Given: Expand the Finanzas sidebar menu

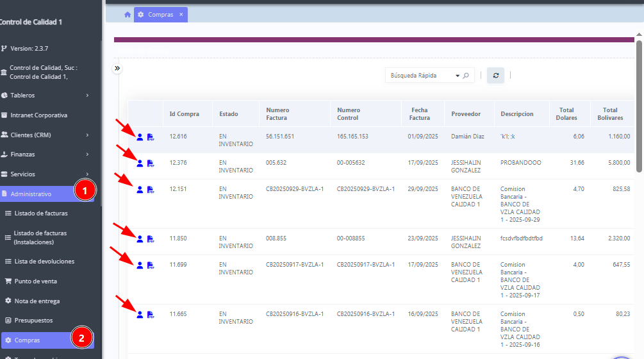Looking at the screenshot, I should pyautogui.click(x=87, y=154).
